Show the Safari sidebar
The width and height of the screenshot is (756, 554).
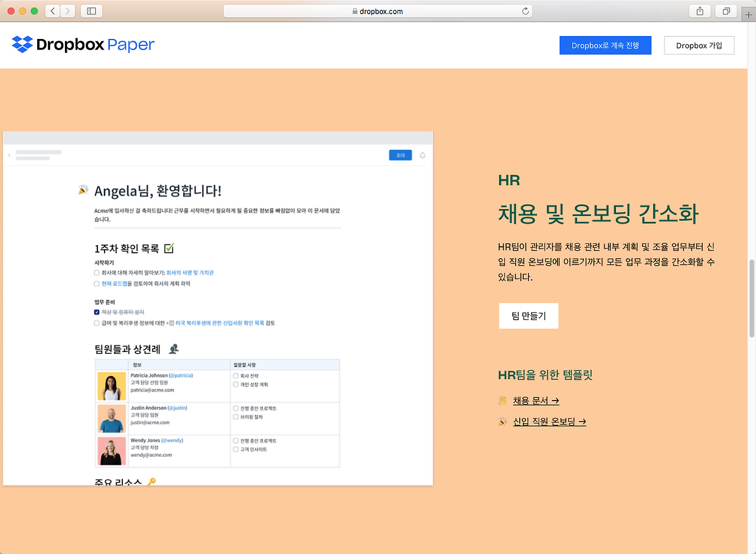[92, 11]
